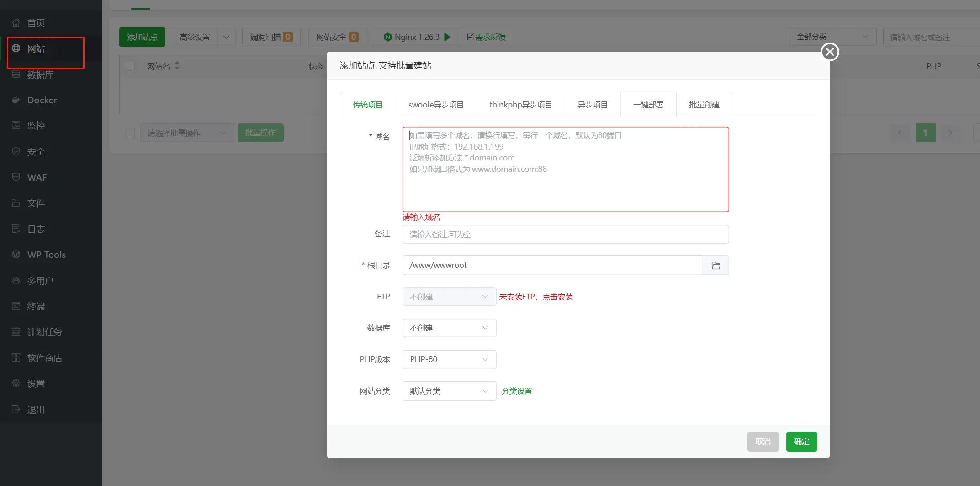This screenshot has height=486, width=980.
Task: Expand the 高级设置 dropdown arrow
Action: [226, 37]
